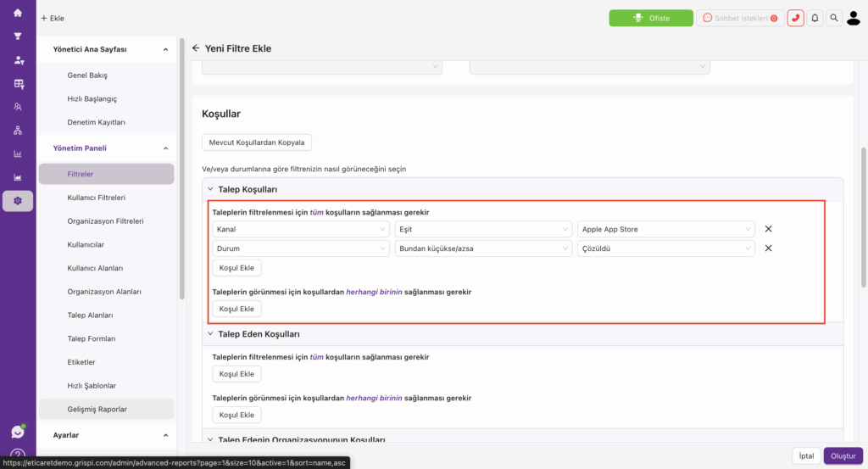Image resolution: width=868 pixels, height=469 pixels.
Task: Click the Oluştur button
Action: point(843,455)
